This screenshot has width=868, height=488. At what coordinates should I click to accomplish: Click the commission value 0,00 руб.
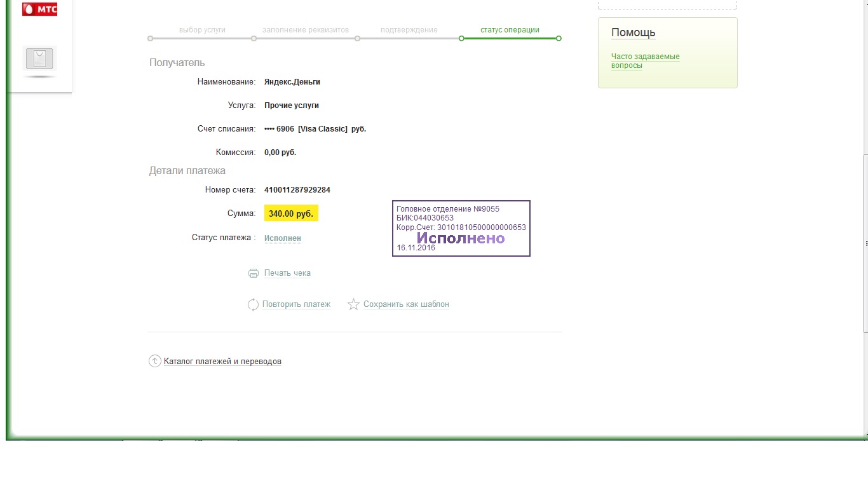pyautogui.click(x=280, y=152)
